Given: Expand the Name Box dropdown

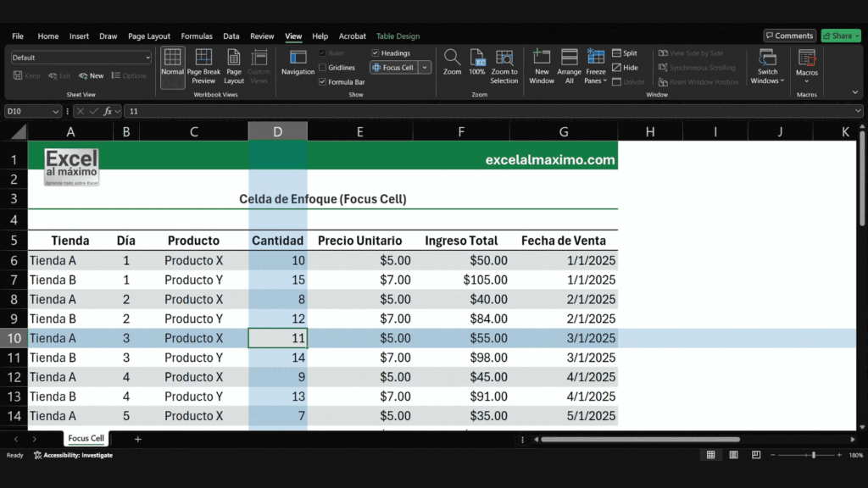Looking at the screenshot, I should [x=55, y=111].
